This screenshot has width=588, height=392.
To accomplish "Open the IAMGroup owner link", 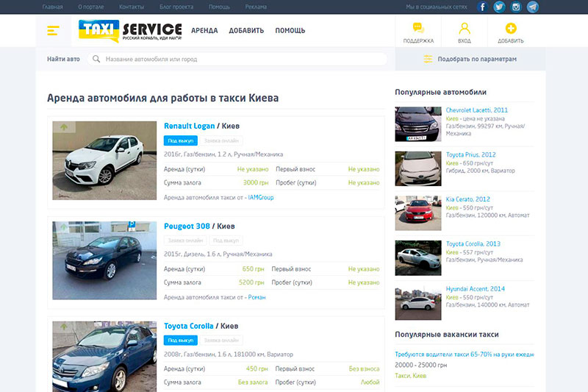I will pyautogui.click(x=261, y=197).
